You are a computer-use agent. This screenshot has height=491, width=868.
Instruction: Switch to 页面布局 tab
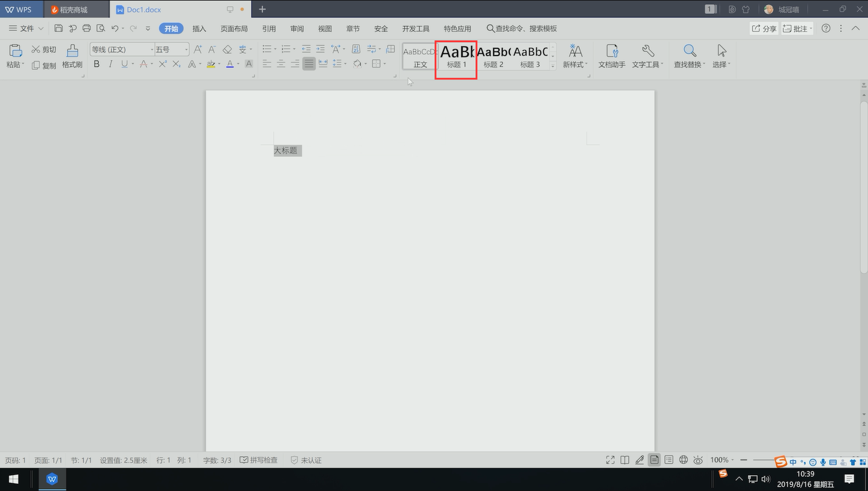[x=234, y=28]
